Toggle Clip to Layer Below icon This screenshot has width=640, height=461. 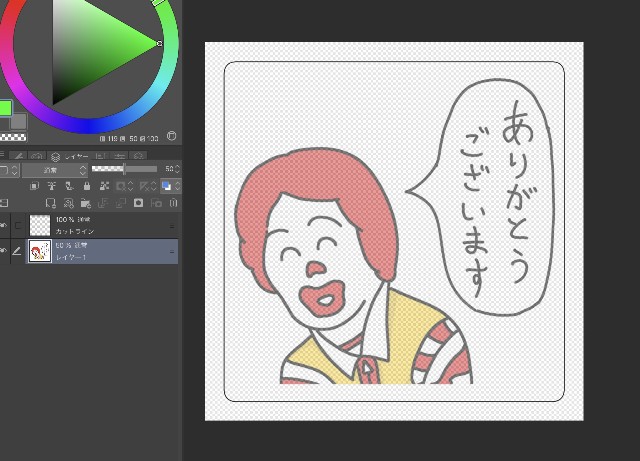34,186
